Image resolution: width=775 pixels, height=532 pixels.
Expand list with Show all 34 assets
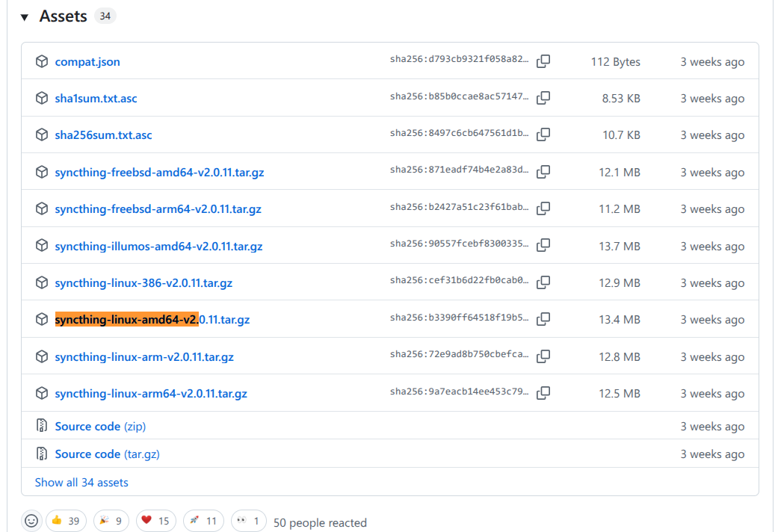[x=81, y=483]
